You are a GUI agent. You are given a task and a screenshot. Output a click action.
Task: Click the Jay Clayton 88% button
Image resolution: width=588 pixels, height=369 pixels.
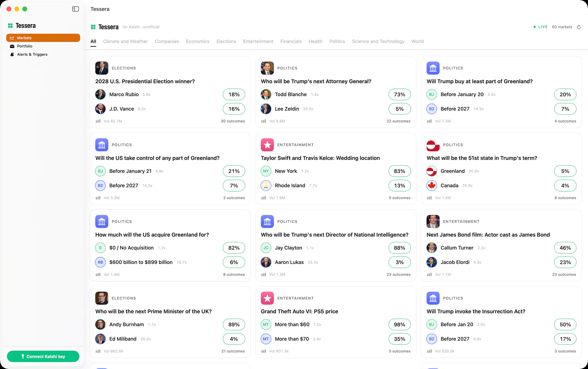coord(400,248)
